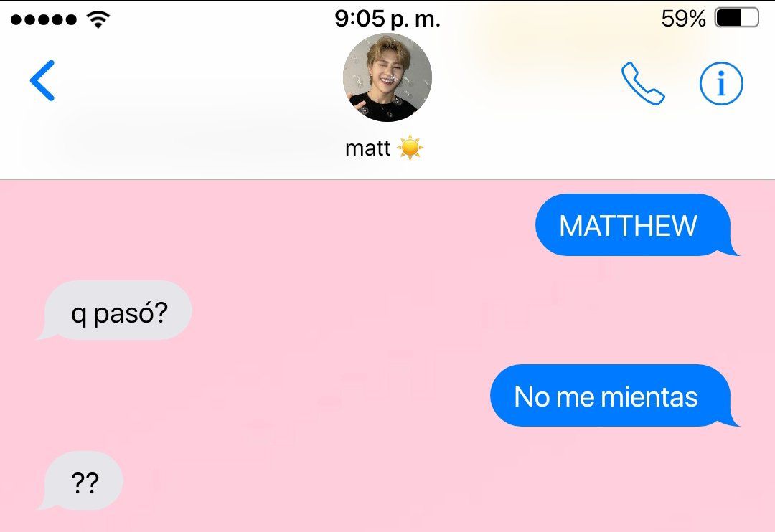This screenshot has width=775, height=532.
Task: Select the blue MATTHEW message bubble
Action: tap(633, 224)
